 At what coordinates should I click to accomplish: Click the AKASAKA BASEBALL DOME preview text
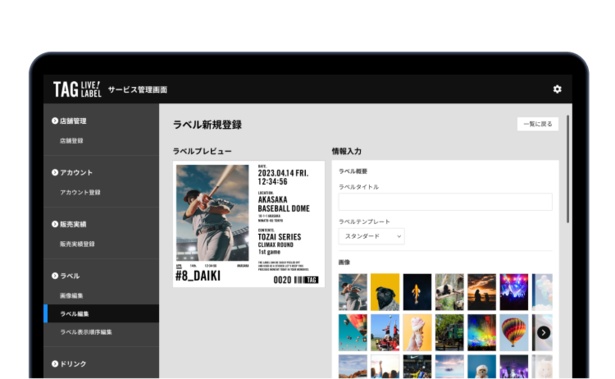coord(284,204)
